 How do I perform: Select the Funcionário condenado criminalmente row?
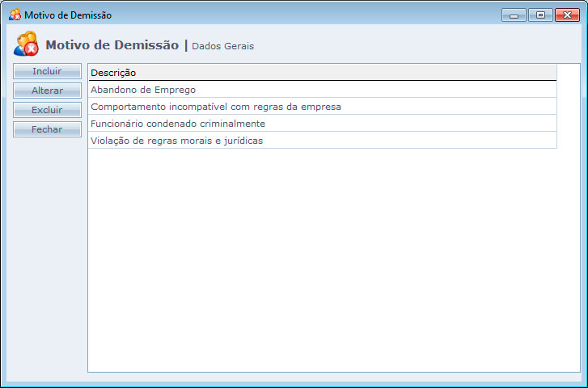(178, 124)
